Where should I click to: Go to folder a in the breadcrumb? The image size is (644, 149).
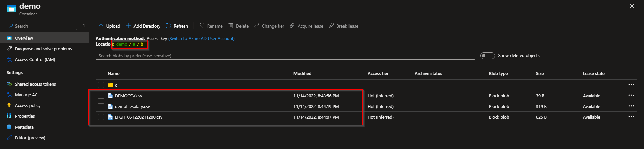pos(134,44)
